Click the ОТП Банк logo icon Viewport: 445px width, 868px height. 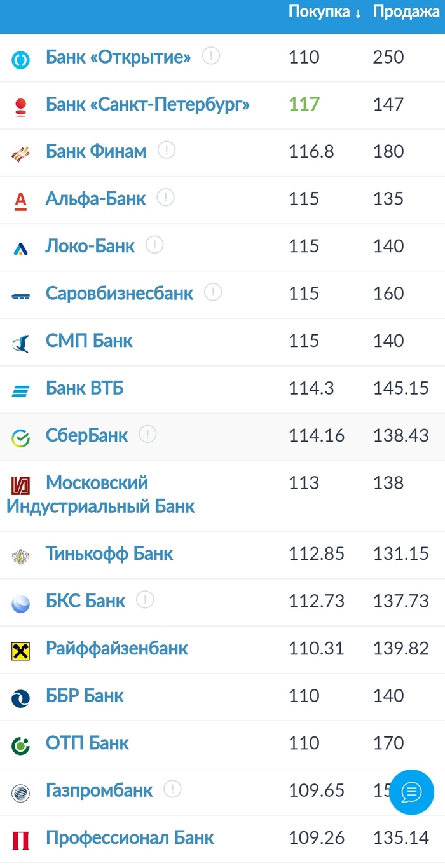[x=20, y=745]
